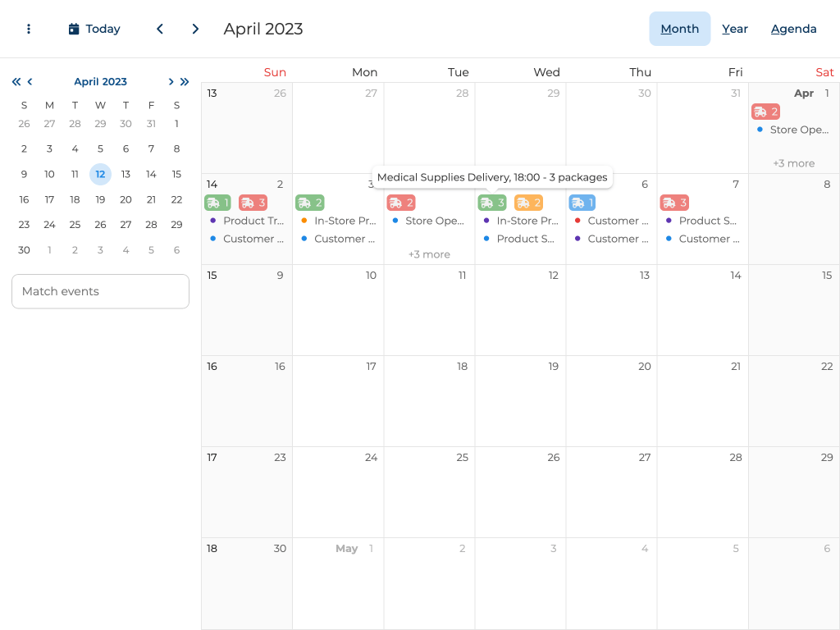Screen dimensions: 840x630
Task: Click the Today button
Action: [x=94, y=29]
